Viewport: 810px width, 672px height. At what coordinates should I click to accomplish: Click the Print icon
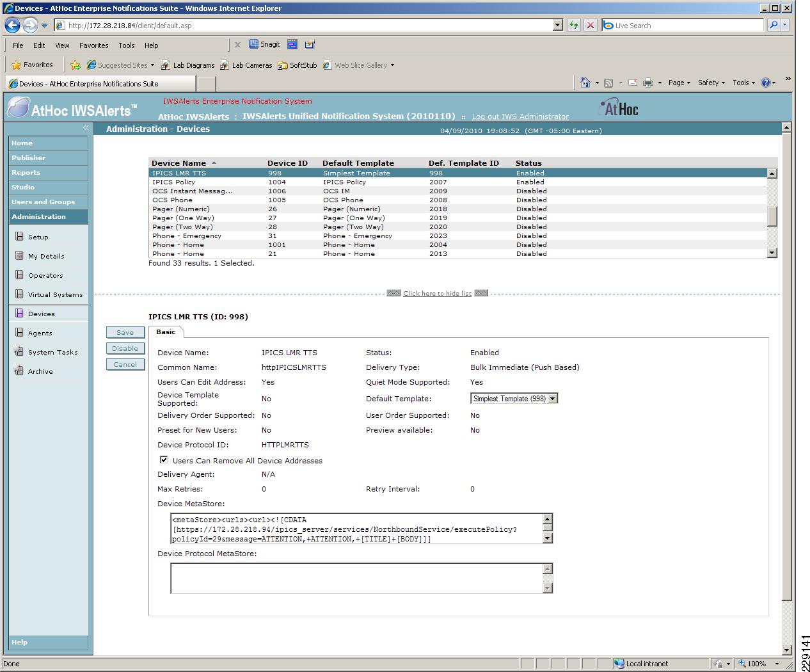(648, 83)
